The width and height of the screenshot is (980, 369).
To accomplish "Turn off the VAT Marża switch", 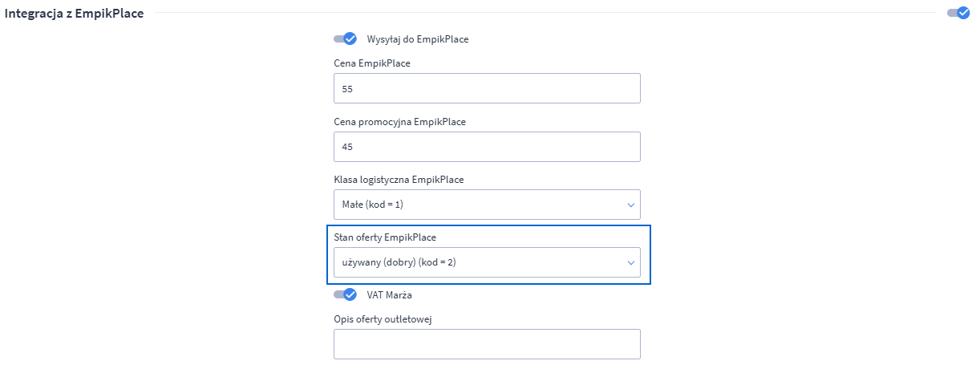I will [345, 294].
